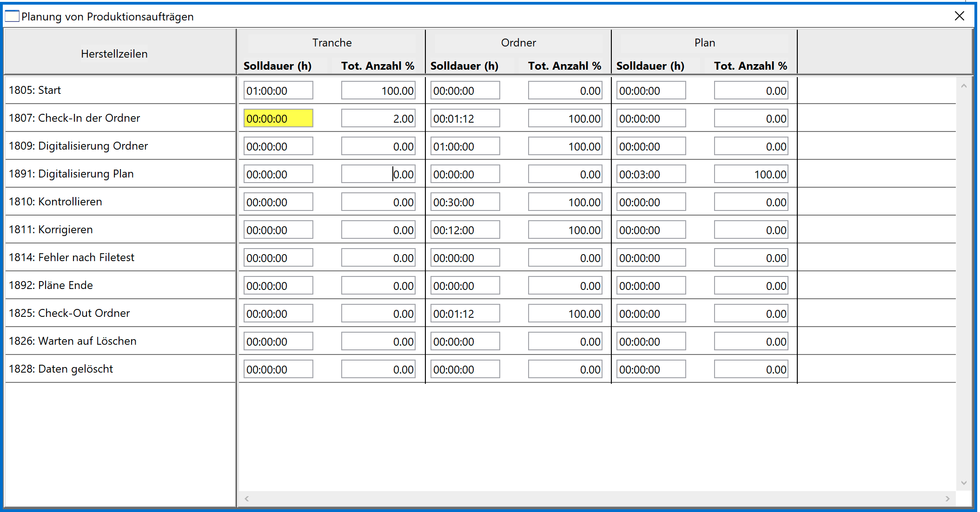This screenshot has height=512, width=980.
Task: Select the 1828: Daten gelöscht row label
Action: (x=61, y=369)
